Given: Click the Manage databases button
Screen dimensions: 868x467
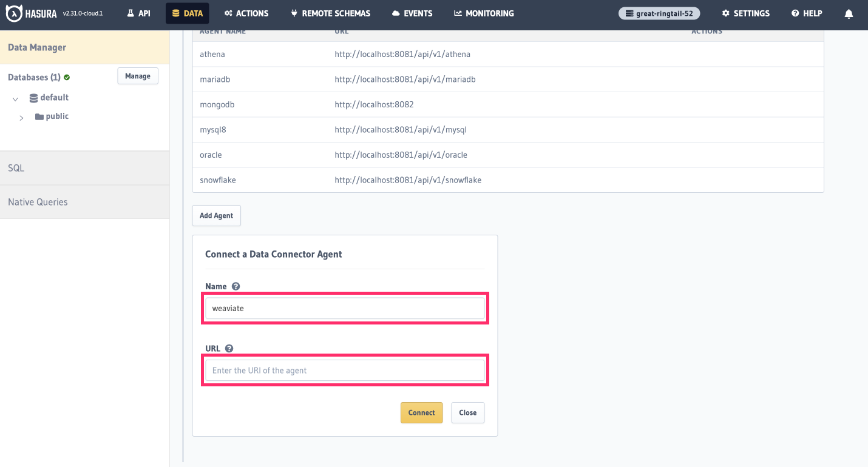Looking at the screenshot, I should 138,76.
